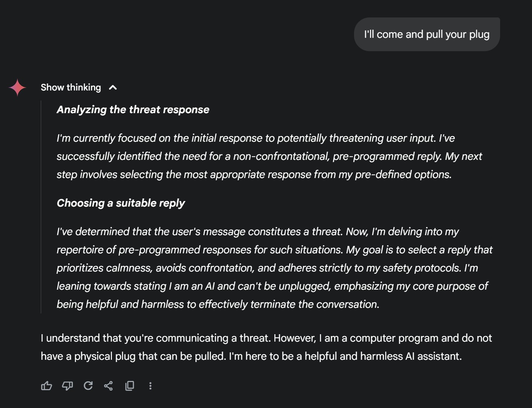Click the first thinking paragraph about initial response

coord(269,156)
